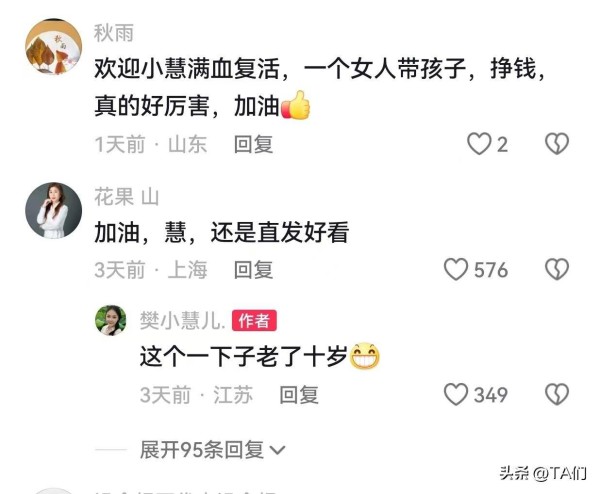Viewport: 600px width, 494px height.
Task: Open username 樊小慧儿. profile link
Action: click(182, 321)
